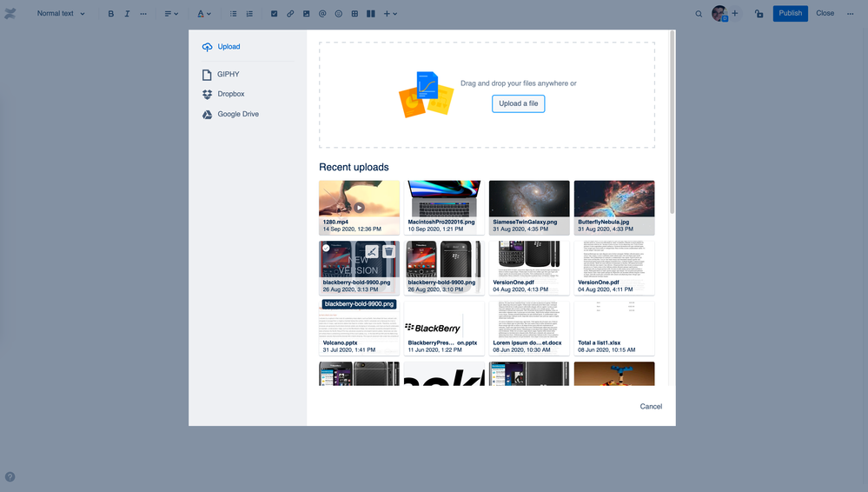The height and width of the screenshot is (492, 868).
Task: Click the Close button in editor header
Action: [825, 13]
